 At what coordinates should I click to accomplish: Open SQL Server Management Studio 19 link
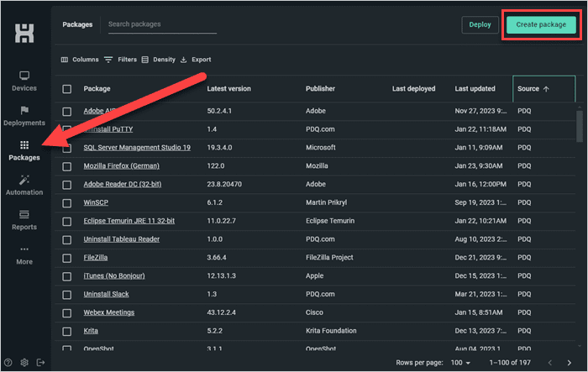[x=137, y=148]
